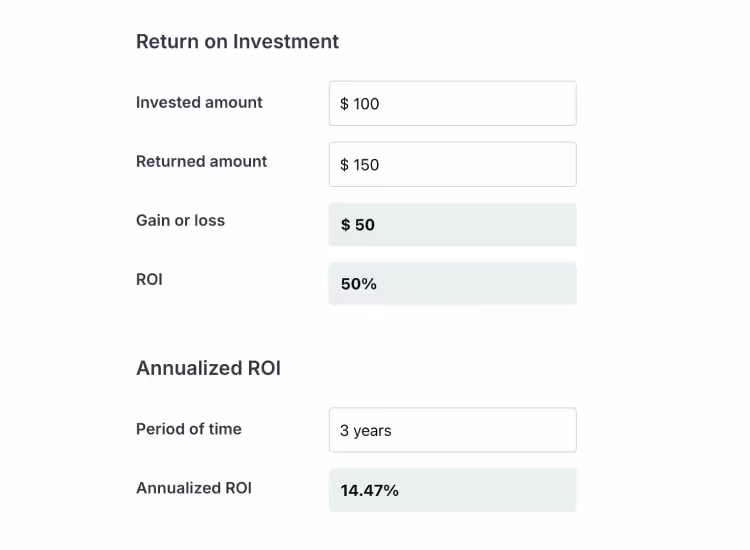The image size is (750, 550).
Task: Click the Annualized ROI section heading
Action: click(x=208, y=368)
